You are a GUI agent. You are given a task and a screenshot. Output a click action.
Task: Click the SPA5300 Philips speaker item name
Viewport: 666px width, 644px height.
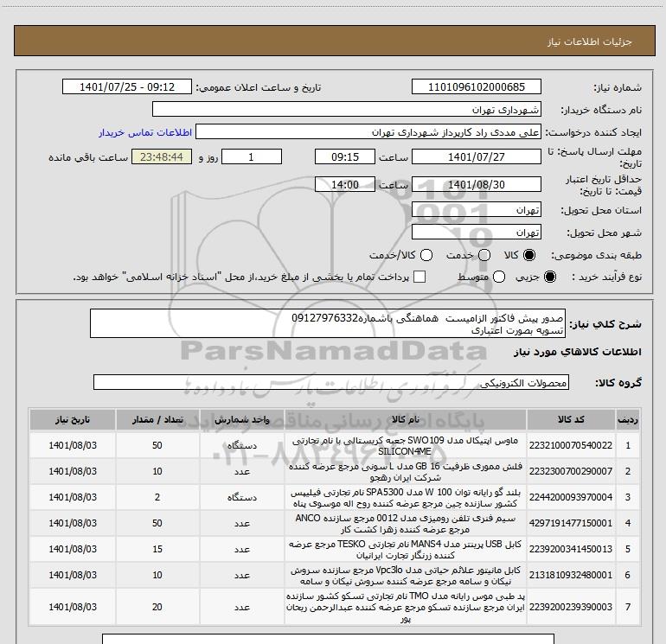coord(405,498)
